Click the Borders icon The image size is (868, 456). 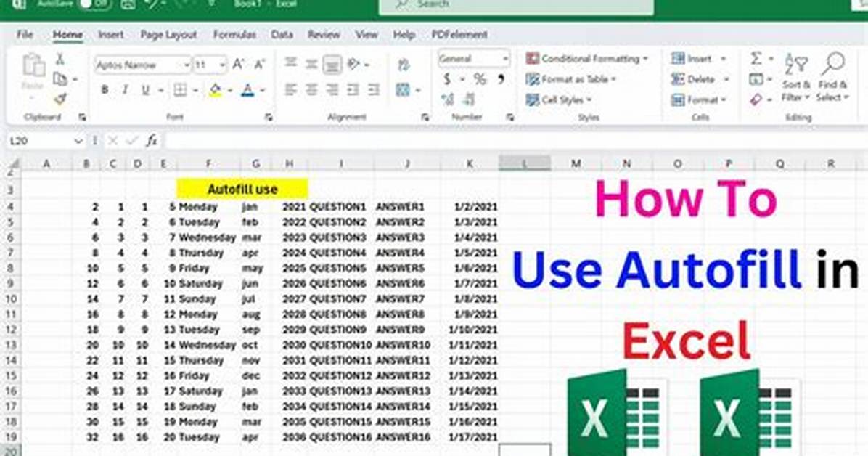coord(180,90)
